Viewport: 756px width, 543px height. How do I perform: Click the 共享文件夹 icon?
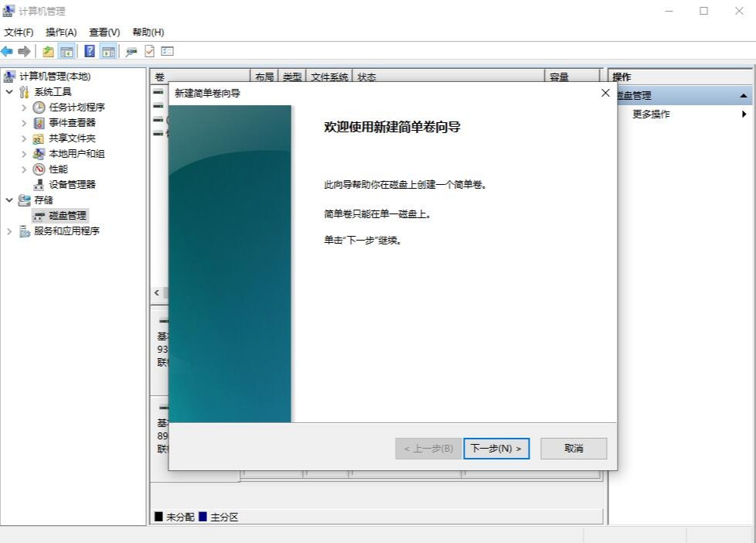click(x=39, y=138)
